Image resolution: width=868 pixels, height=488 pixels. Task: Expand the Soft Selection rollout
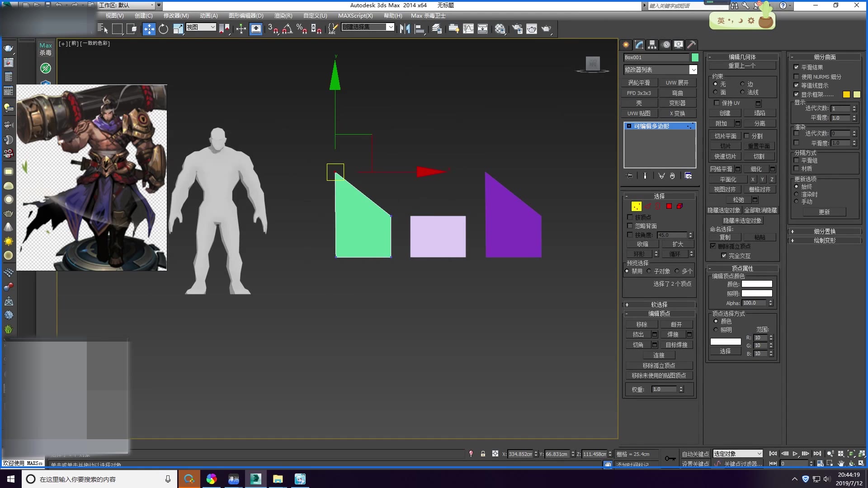659,305
